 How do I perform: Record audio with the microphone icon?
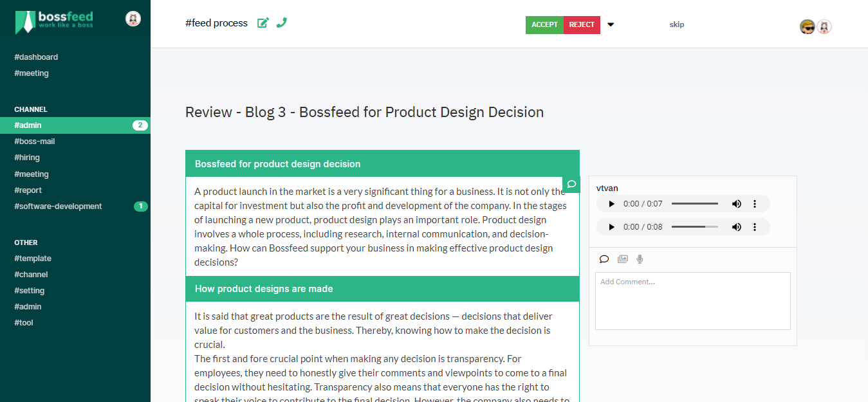[x=640, y=259]
